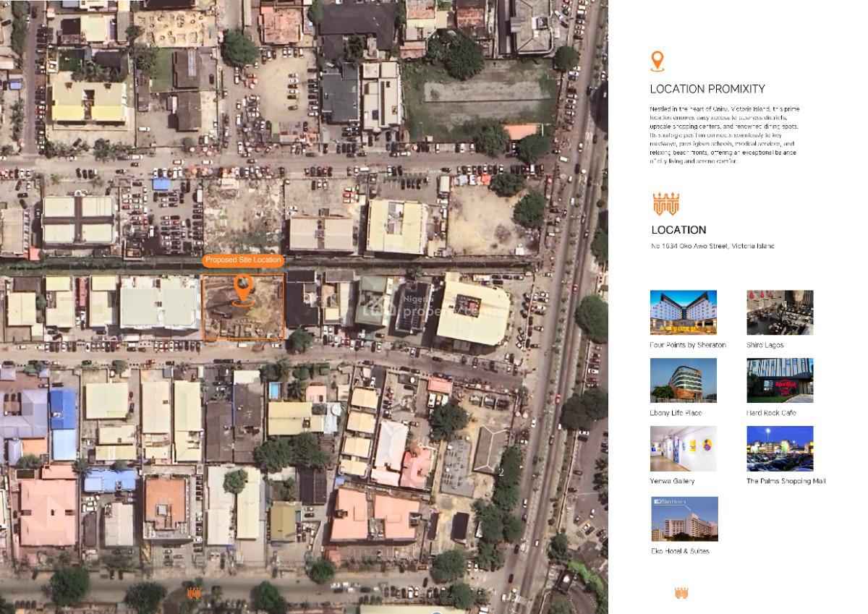Image resolution: width=868 pixels, height=614 pixels.
Task: Click the small crown logo at the map's bottom
Action: tap(194, 594)
